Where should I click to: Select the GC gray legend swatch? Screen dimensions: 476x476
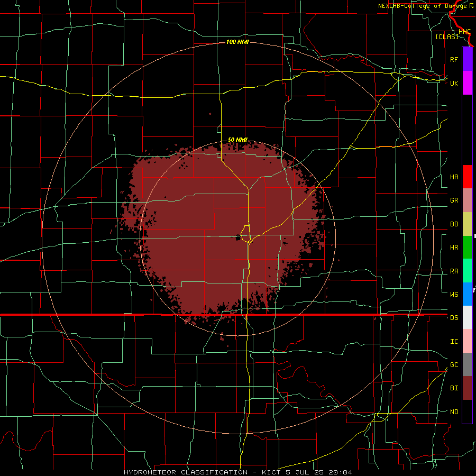point(467,364)
